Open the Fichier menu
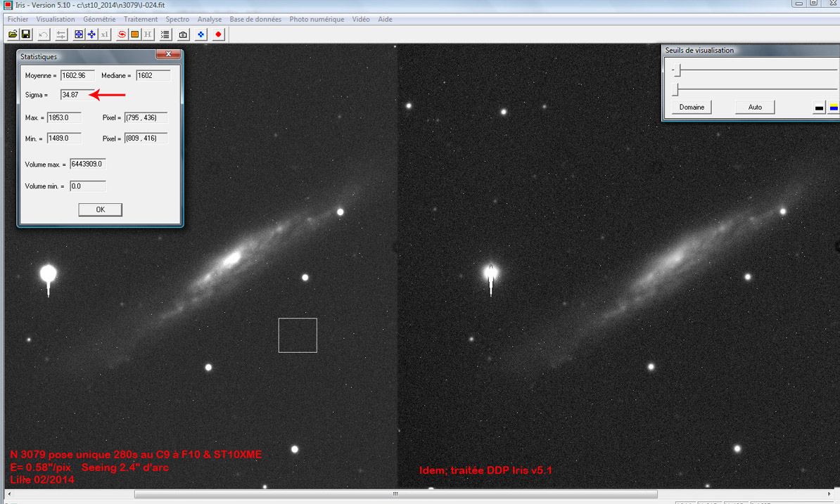 18,19
